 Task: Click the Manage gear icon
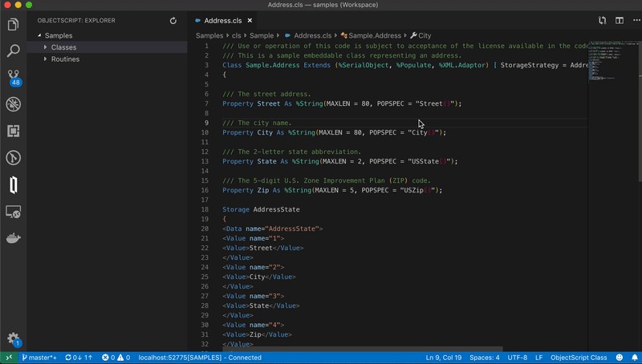click(x=13, y=339)
